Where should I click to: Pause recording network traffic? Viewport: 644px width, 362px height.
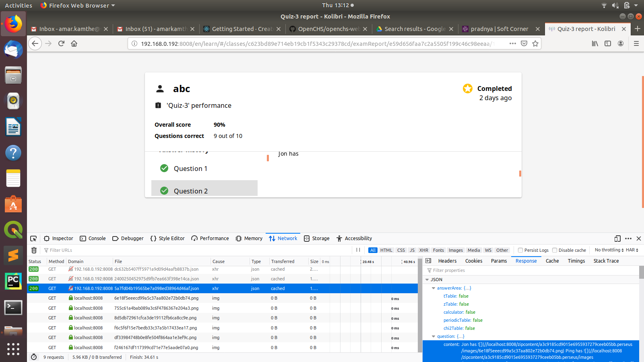(358, 250)
